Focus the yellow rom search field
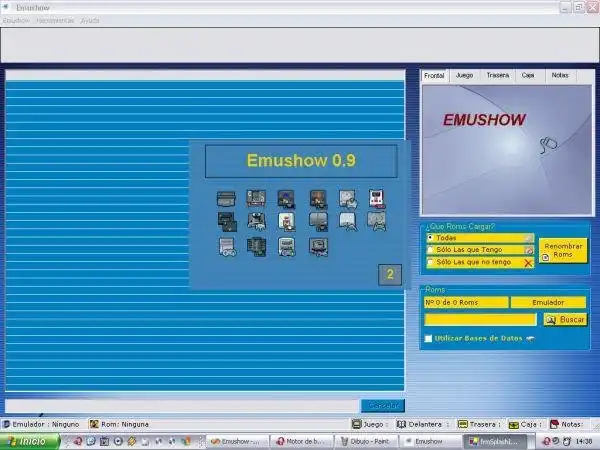This screenshot has width=600, height=450. [480, 320]
